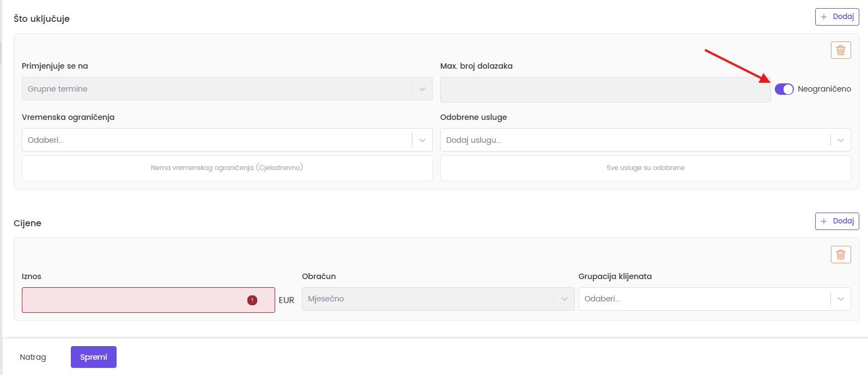This screenshot has width=868, height=375.
Task: Delete the 'Što uključuje' entry via trash icon
Action: click(841, 50)
